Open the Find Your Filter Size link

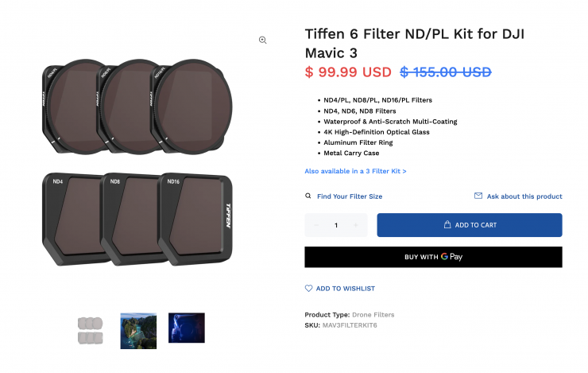pos(350,196)
